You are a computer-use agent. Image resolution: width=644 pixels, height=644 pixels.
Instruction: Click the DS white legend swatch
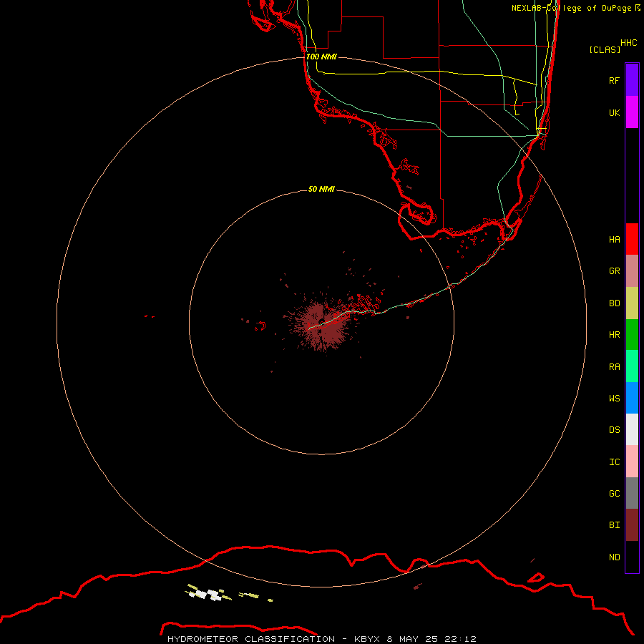pos(632,429)
